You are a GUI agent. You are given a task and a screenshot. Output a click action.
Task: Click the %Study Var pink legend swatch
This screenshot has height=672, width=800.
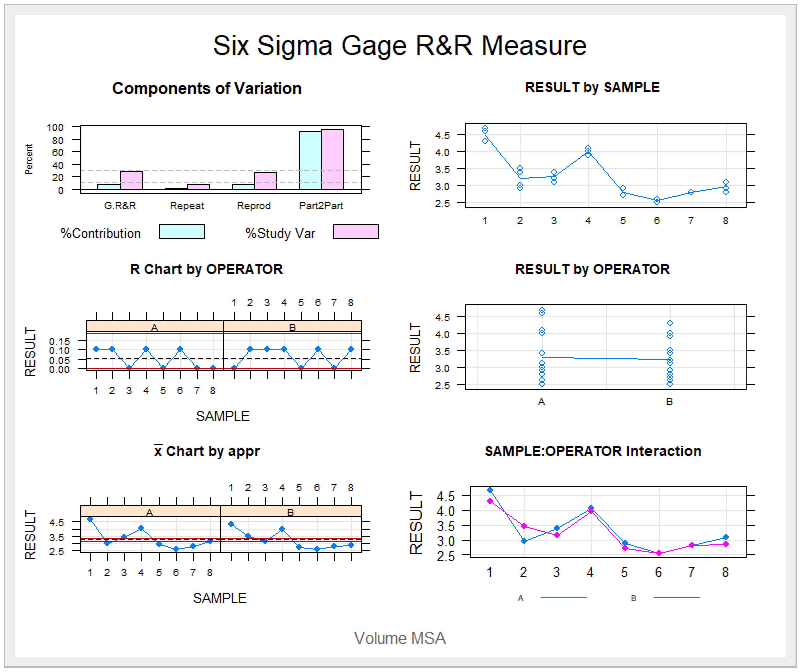click(x=356, y=232)
